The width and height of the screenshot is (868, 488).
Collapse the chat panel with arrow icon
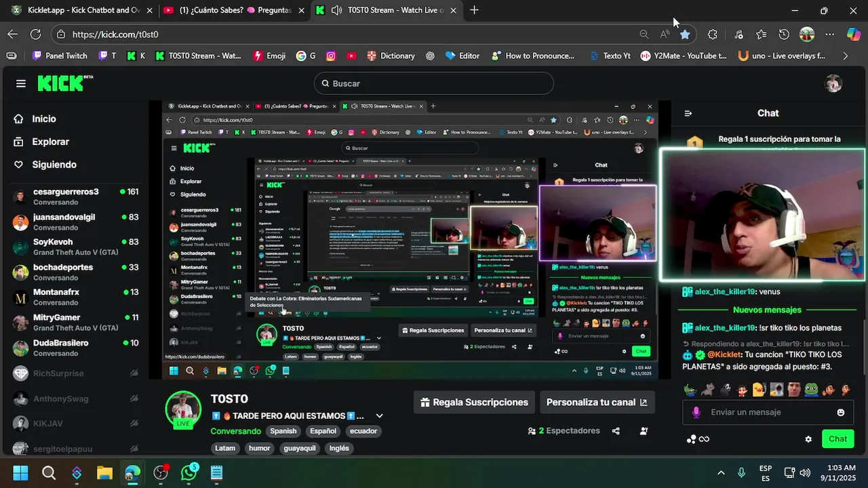[688, 113]
